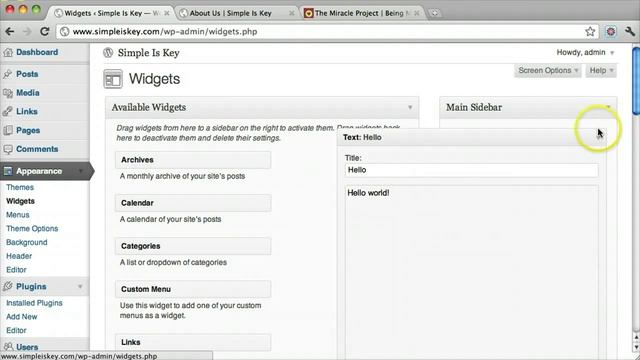Viewport: 640px width, 360px height.
Task: Switch to The Miracle Project tab
Action: pyautogui.click(x=361, y=13)
